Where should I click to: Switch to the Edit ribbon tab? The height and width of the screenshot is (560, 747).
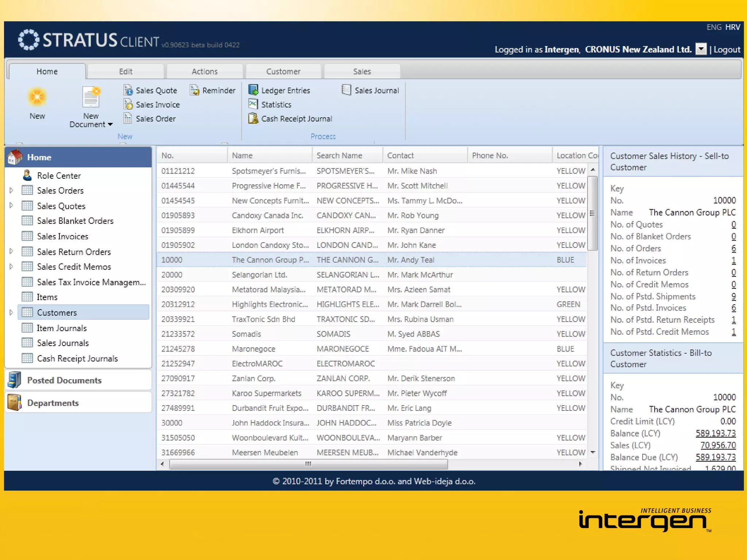126,71
